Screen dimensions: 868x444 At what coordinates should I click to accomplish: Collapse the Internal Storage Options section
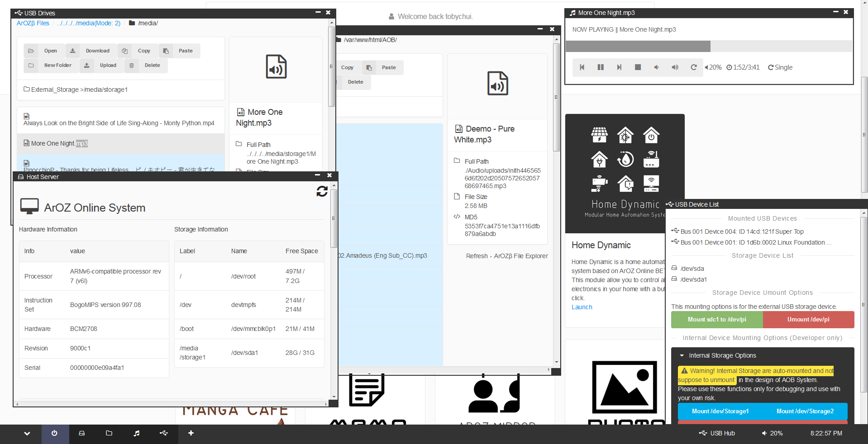pyautogui.click(x=682, y=356)
